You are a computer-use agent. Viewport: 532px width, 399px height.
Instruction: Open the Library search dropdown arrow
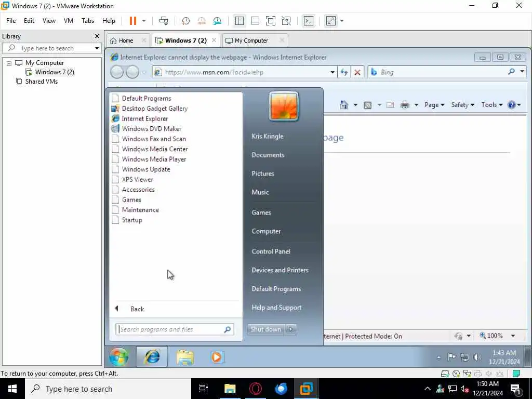97,48
